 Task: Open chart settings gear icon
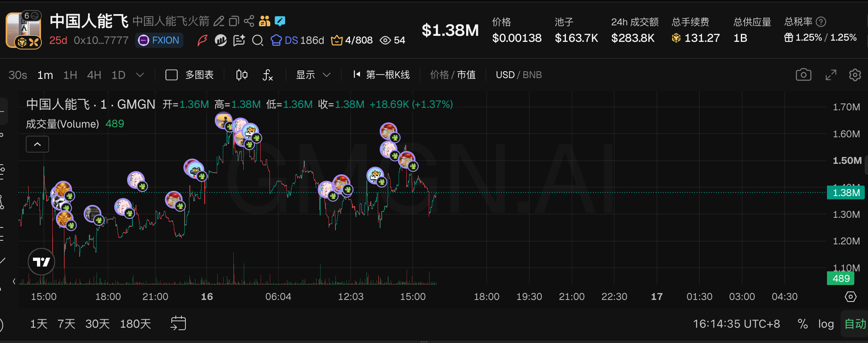point(855,75)
